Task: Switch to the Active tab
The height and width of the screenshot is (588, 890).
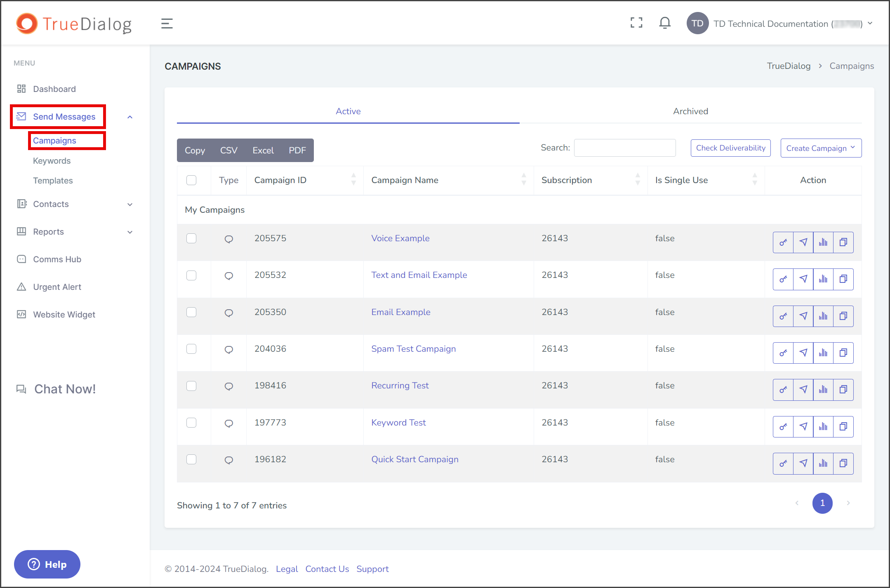Action: (348, 111)
